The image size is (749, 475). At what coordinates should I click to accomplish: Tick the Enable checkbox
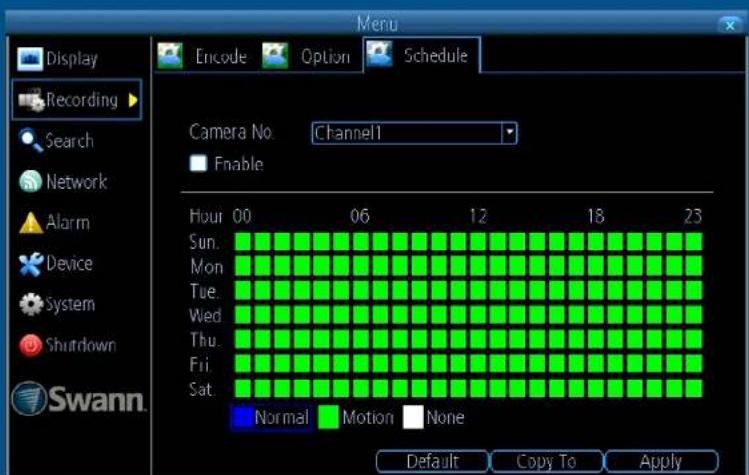198,163
